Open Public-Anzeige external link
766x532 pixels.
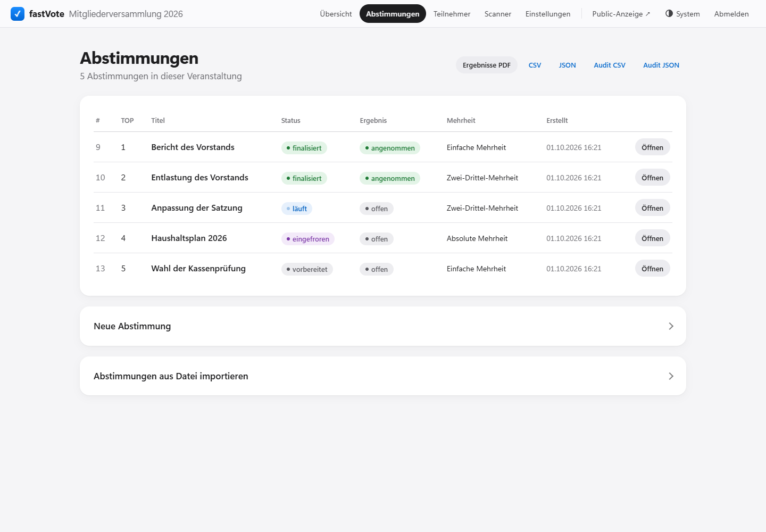(621, 14)
